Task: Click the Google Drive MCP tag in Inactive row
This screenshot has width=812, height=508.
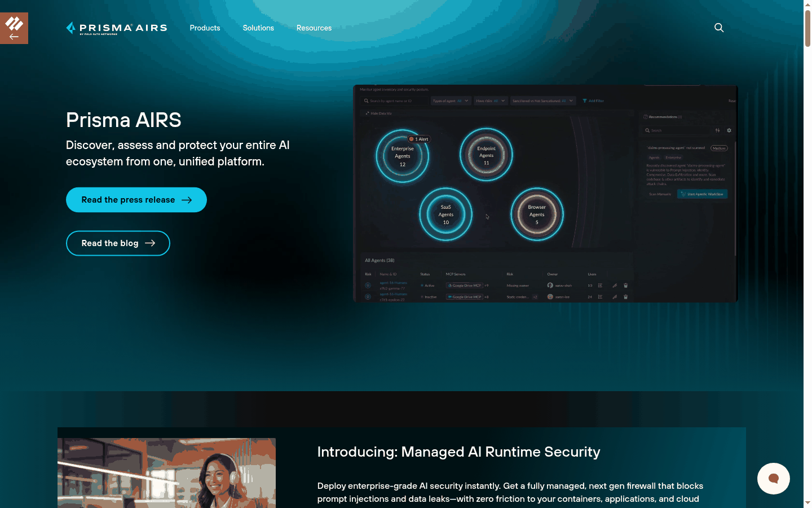Action: coord(464,297)
